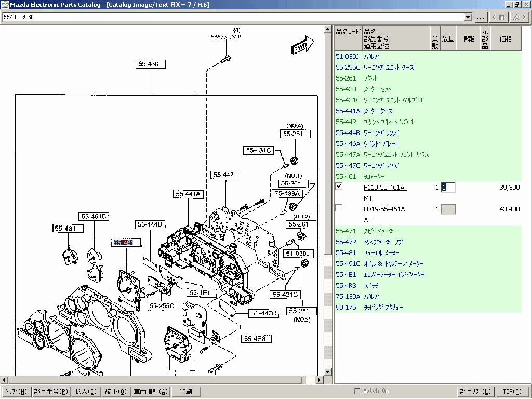The height and width of the screenshot is (399, 532).
Task: Click the diagram scrollbar up arrow
Action: [327, 30]
